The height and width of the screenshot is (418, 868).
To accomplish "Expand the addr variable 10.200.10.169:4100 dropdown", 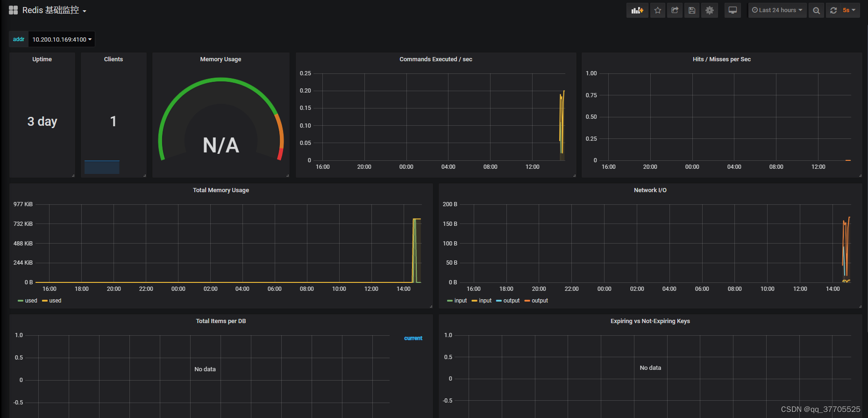I will click(x=62, y=39).
